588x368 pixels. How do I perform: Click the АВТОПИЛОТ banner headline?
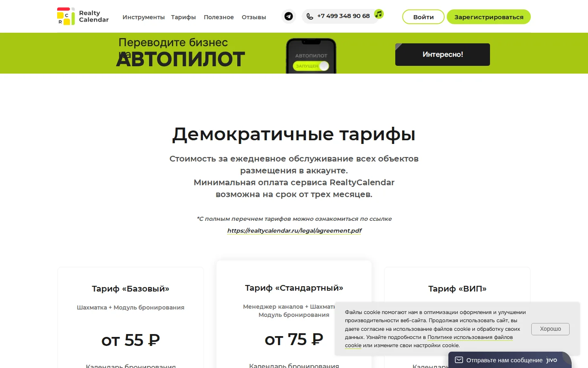[x=180, y=59]
